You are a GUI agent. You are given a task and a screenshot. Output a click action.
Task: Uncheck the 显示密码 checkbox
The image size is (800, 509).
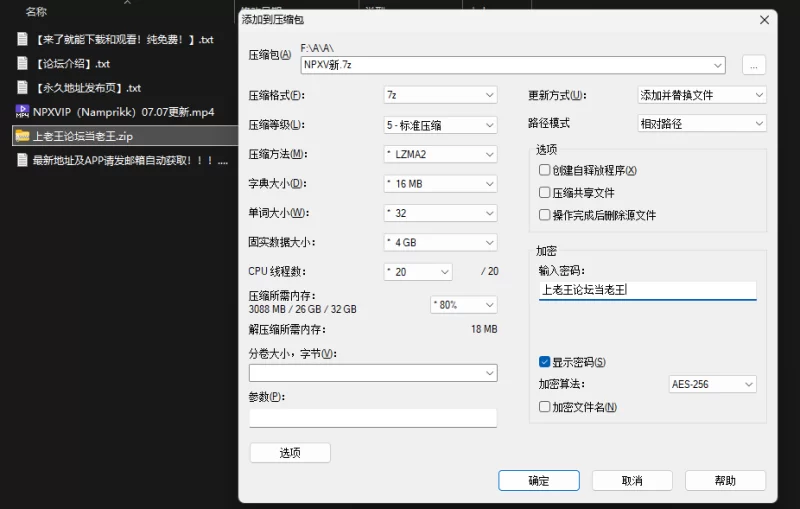[544, 362]
